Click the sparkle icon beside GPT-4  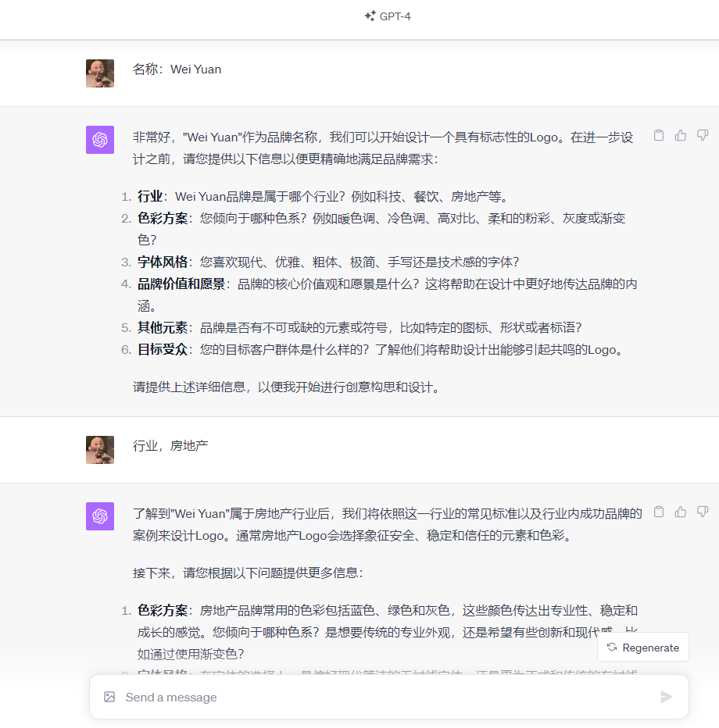point(370,16)
